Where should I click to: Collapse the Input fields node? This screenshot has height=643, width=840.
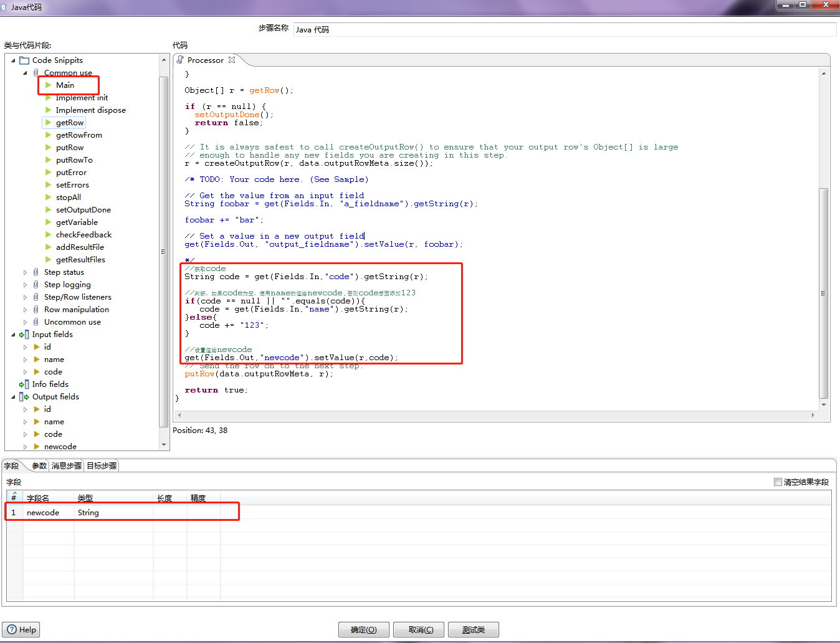[13, 335]
